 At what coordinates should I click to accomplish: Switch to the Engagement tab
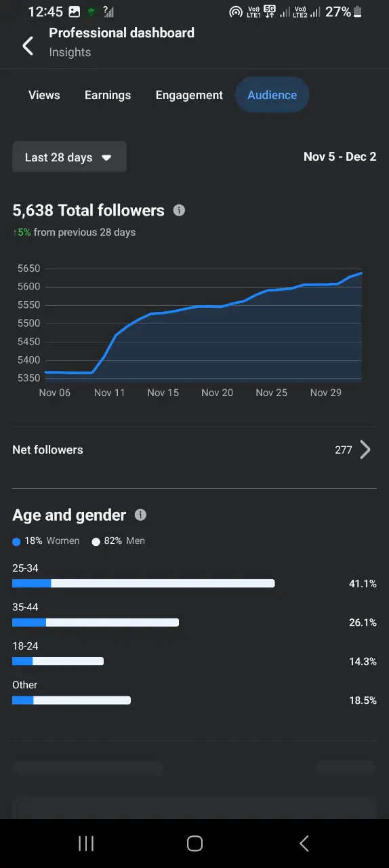(x=189, y=95)
